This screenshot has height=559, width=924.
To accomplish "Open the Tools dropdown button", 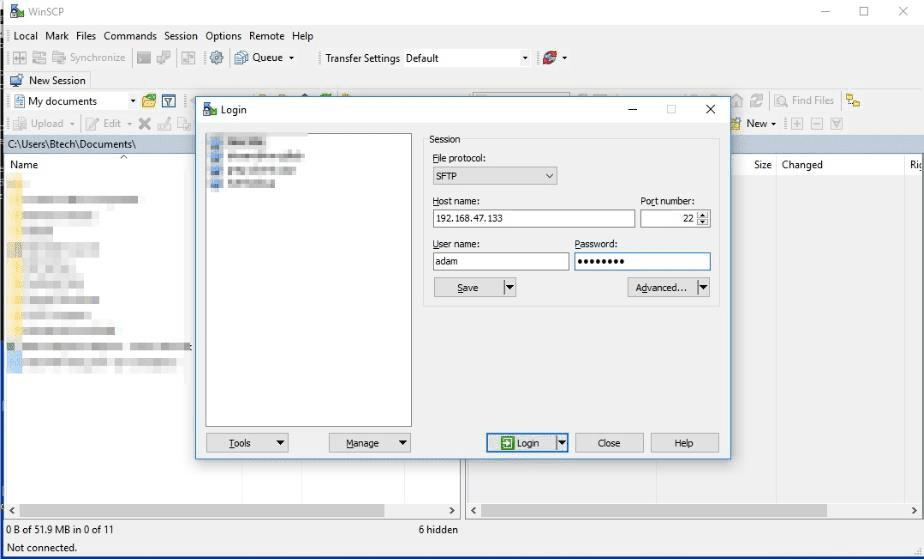I will click(247, 443).
